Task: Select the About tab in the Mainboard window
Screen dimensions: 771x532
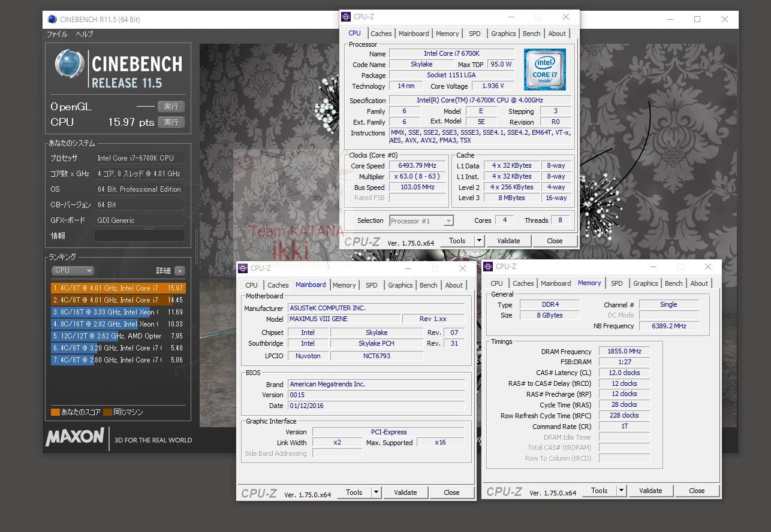Action: pos(454,285)
